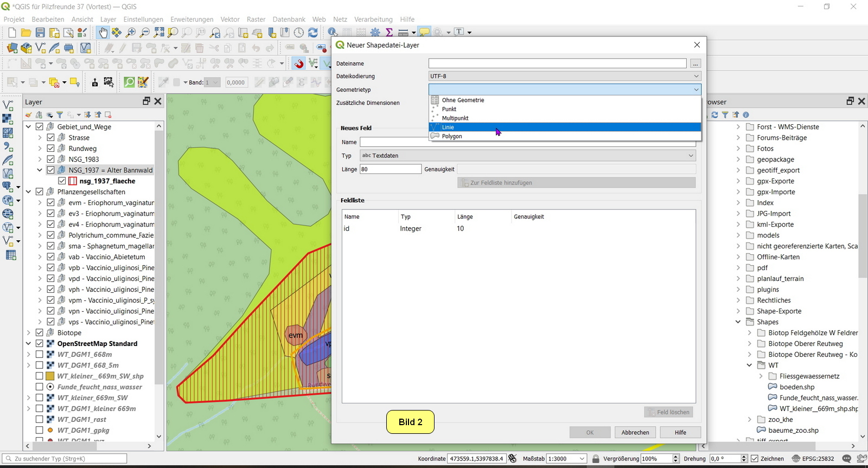Viewport: 868px width, 468px height.
Task: Choose Polygon from the geometry type list
Action: [x=452, y=137]
